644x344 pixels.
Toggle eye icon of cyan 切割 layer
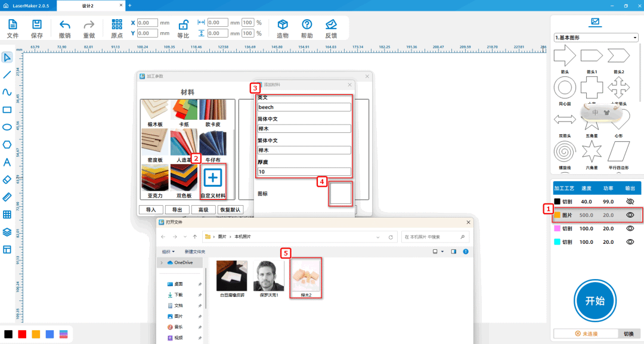coord(630,242)
